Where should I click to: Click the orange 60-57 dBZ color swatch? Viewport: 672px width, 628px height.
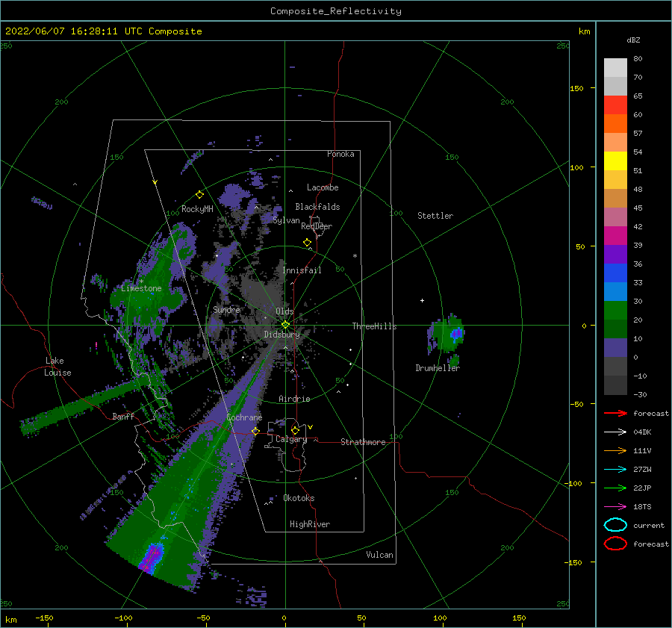point(615,123)
